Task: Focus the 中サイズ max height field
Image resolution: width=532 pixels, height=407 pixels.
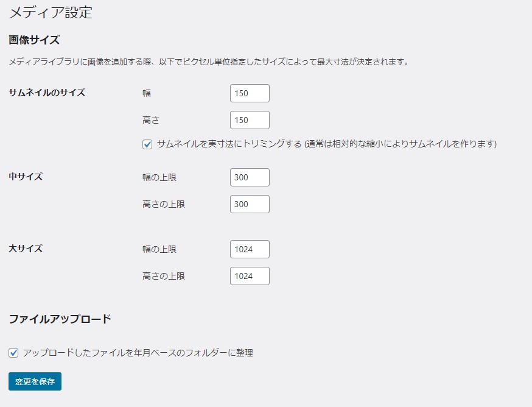Action: click(250, 204)
